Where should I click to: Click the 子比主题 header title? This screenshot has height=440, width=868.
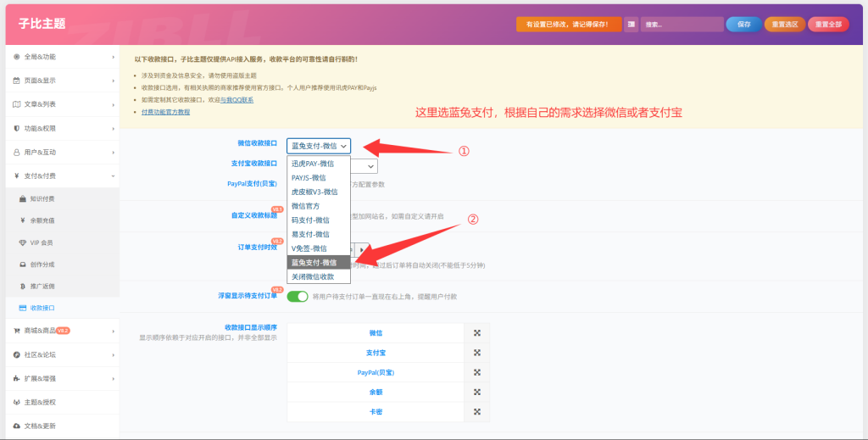click(x=42, y=24)
